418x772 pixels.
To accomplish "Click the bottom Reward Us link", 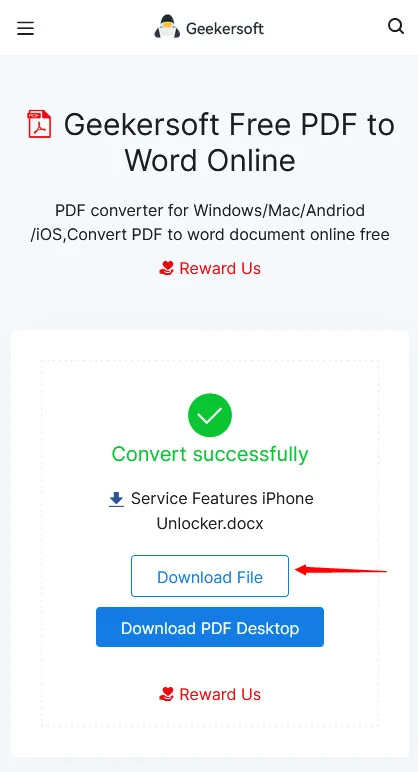I will point(210,694).
